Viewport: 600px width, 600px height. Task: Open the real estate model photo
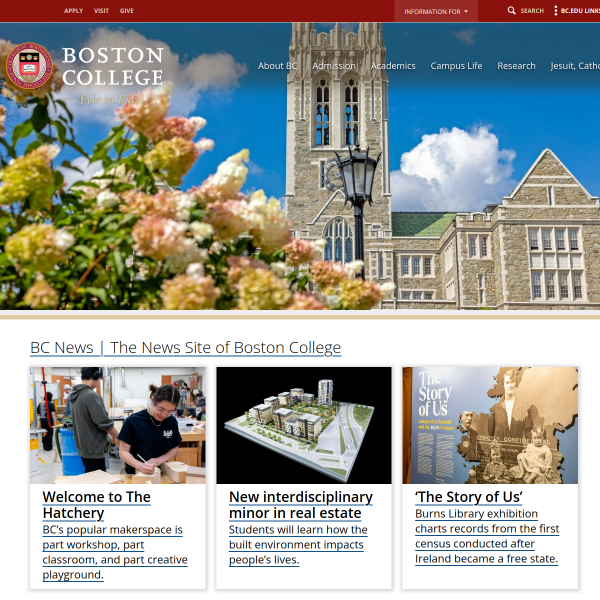point(304,425)
